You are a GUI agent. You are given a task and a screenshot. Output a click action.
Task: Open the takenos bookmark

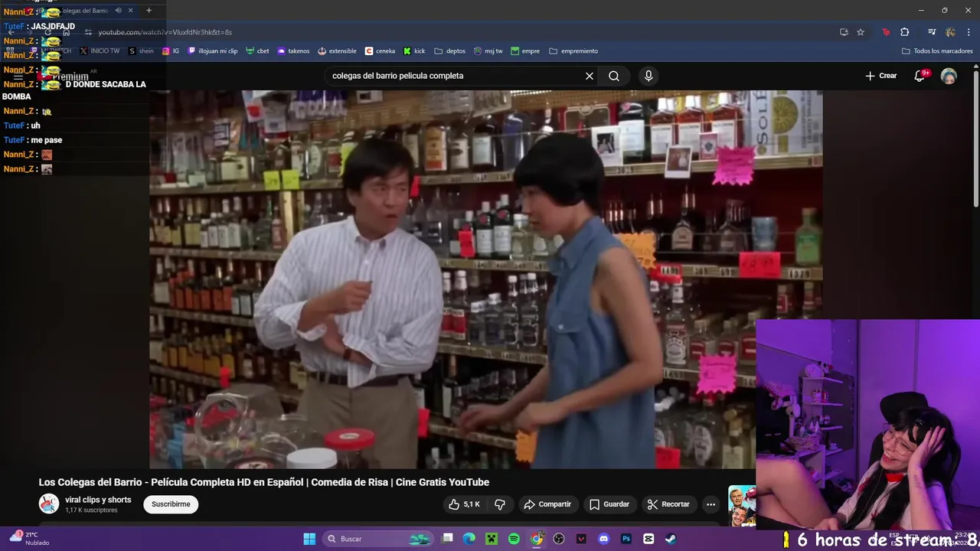click(293, 51)
